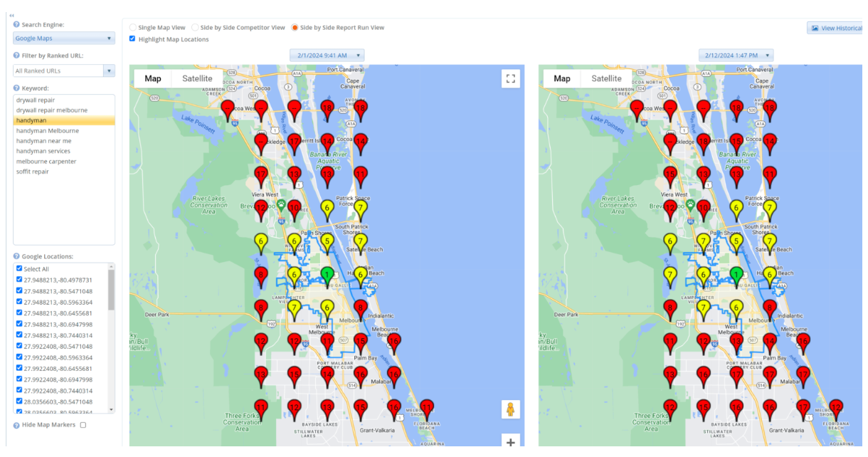Open the 2/12/2024 1:47 PM report date dropdown
The image size is (868, 457).
(x=736, y=56)
